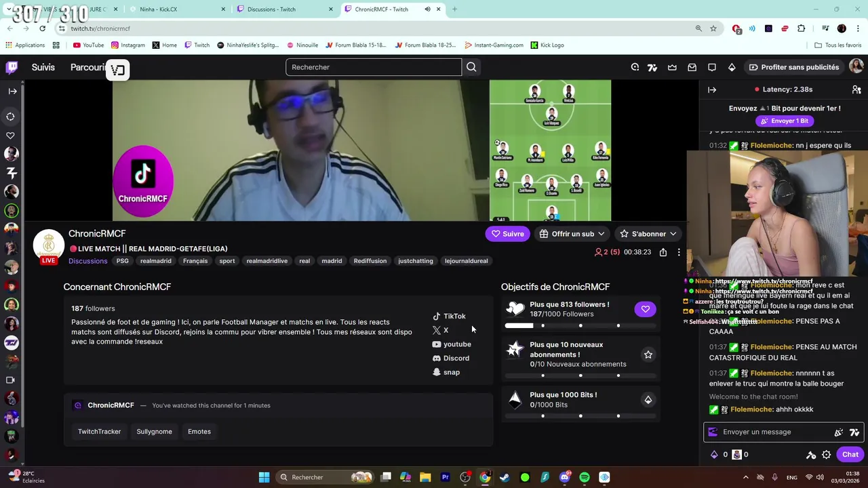This screenshot has width=868, height=488.
Task: Bookmark page with star in address bar
Action: (x=713, y=28)
